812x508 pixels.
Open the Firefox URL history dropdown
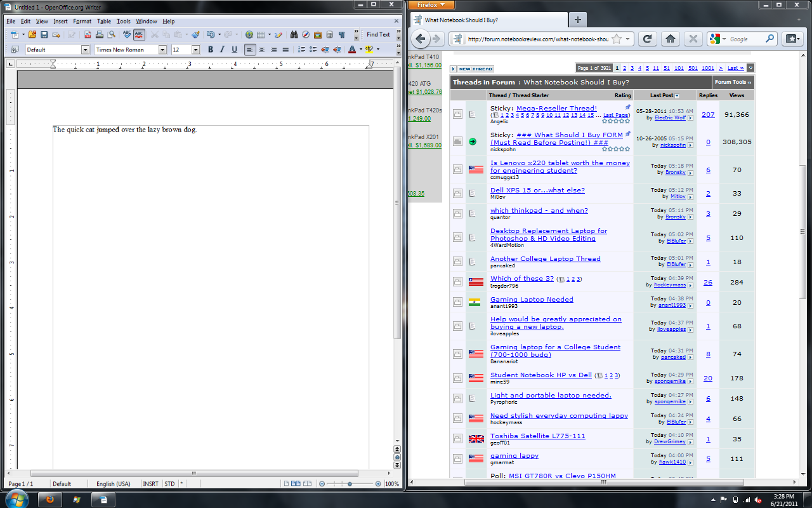tap(629, 39)
